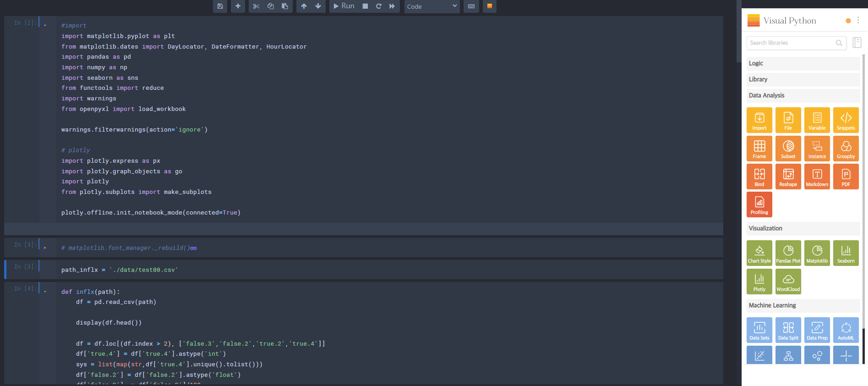
Task: Click the orange status dot
Action: (848, 21)
